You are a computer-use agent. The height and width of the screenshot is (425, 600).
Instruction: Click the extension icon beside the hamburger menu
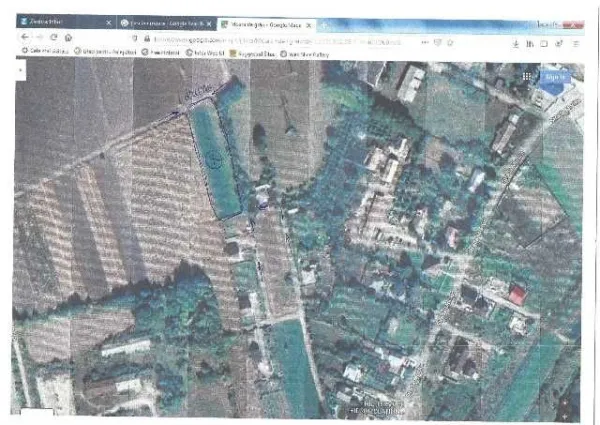pos(559,44)
